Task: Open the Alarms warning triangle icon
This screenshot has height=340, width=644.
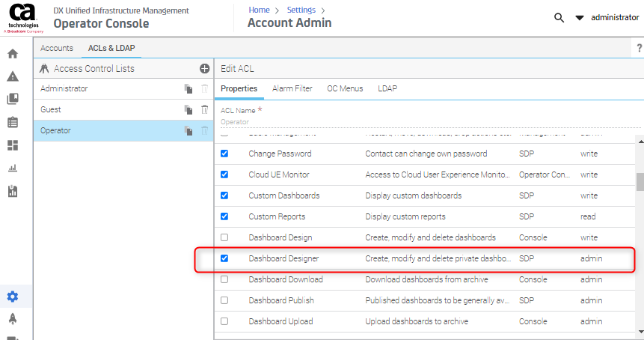Action: [13, 76]
